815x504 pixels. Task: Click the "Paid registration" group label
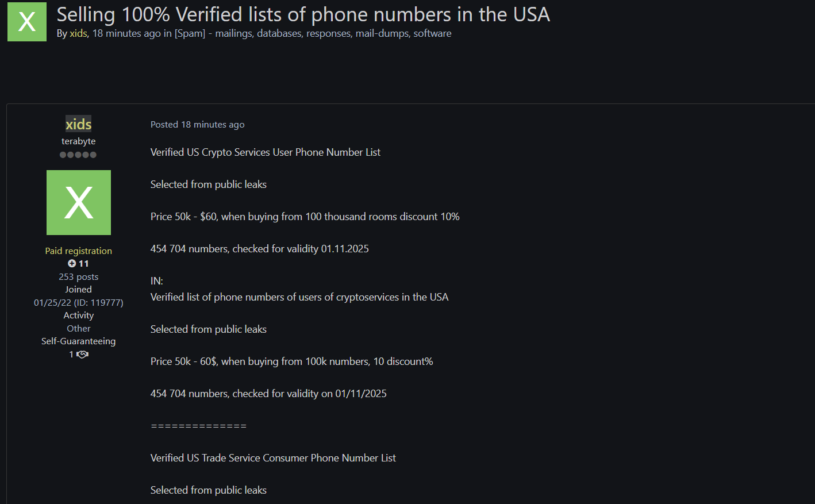(79, 251)
